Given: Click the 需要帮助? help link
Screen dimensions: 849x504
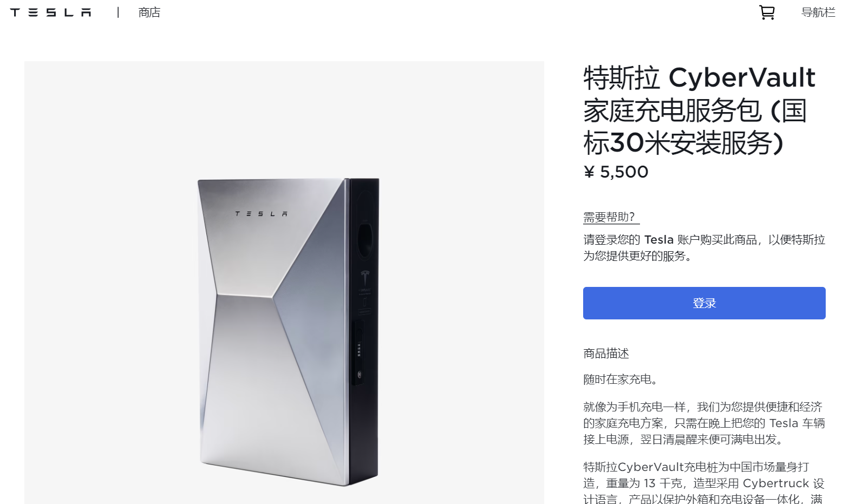Looking at the screenshot, I should pos(609,217).
